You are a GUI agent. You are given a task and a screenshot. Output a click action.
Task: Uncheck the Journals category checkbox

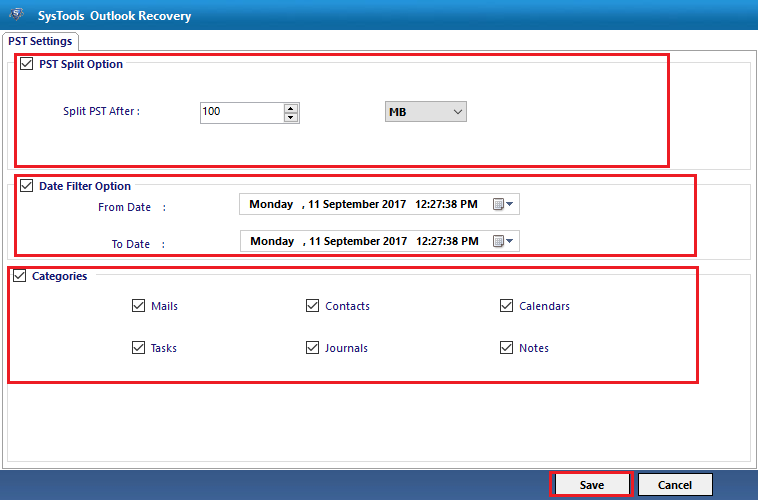click(x=312, y=348)
